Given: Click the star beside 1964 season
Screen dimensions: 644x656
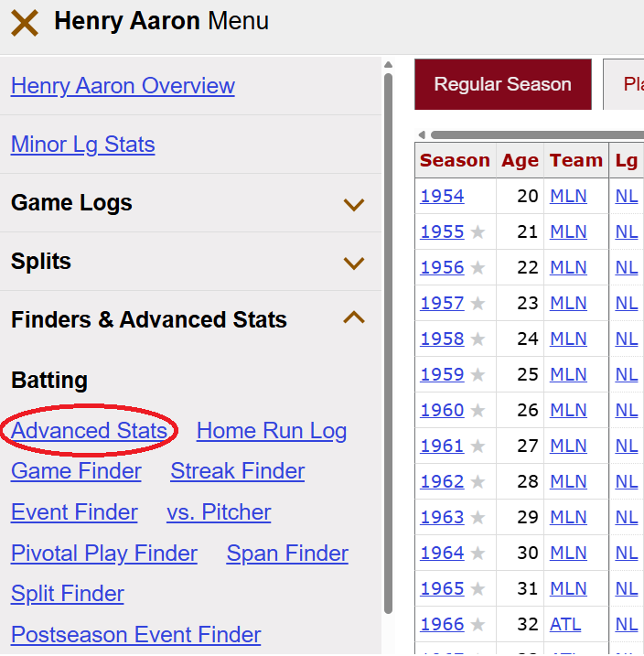Looking at the screenshot, I should pos(478,554).
